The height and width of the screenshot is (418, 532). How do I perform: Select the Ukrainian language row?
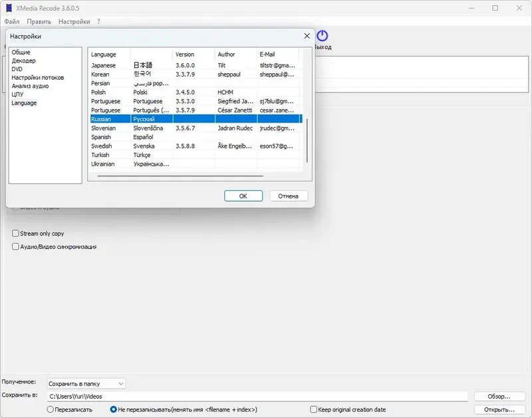click(x=196, y=164)
